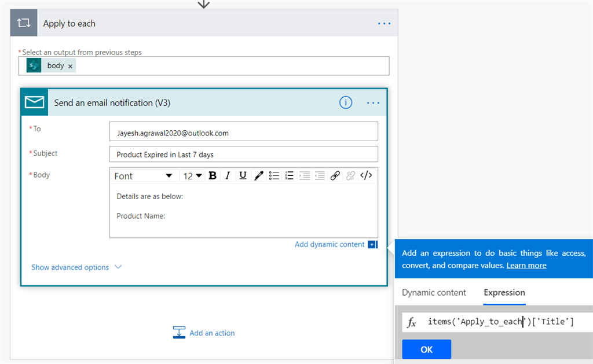Image resolution: width=593 pixels, height=364 pixels.
Task: Insert a numbered list
Action: (289, 175)
